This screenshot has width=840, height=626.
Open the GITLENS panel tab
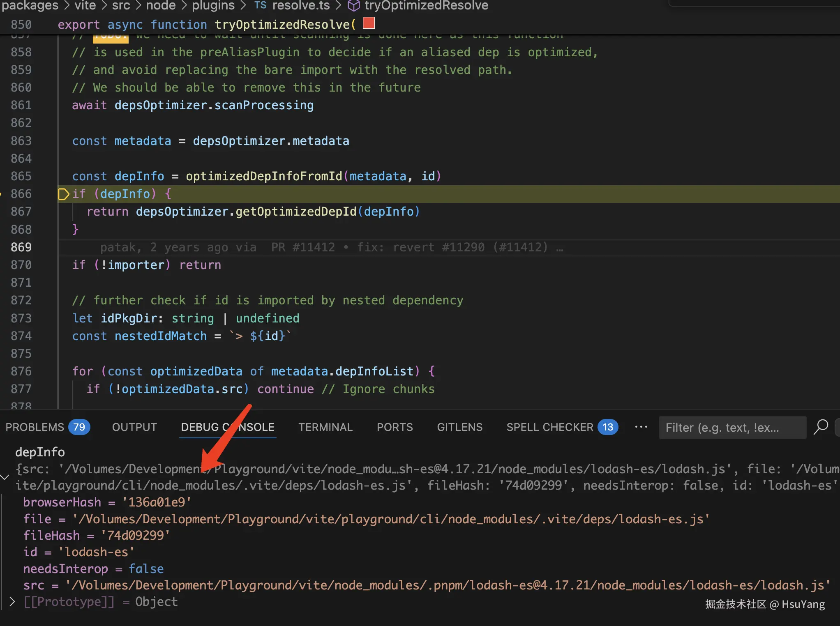[x=459, y=427]
